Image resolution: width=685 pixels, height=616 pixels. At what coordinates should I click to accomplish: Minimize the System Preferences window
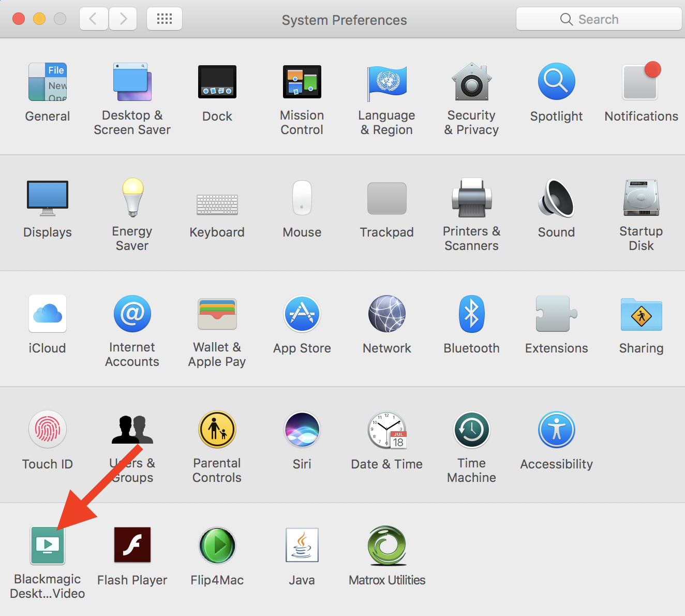(x=39, y=19)
